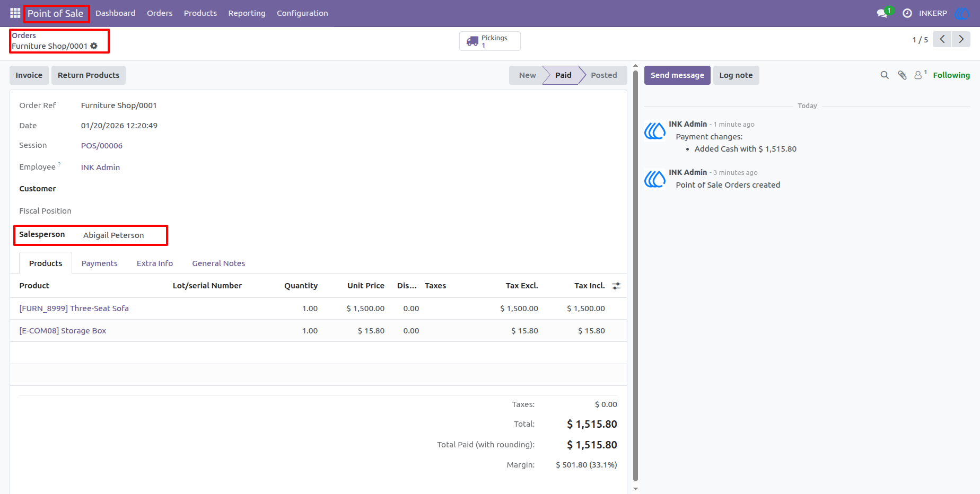The width and height of the screenshot is (980, 494).
Task: Select the Products tab
Action: [x=46, y=263]
